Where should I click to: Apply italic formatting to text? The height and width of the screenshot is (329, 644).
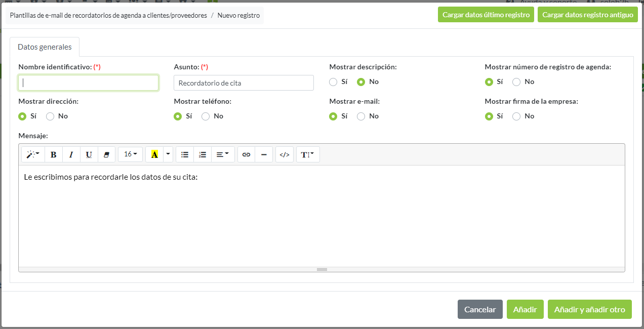click(71, 154)
